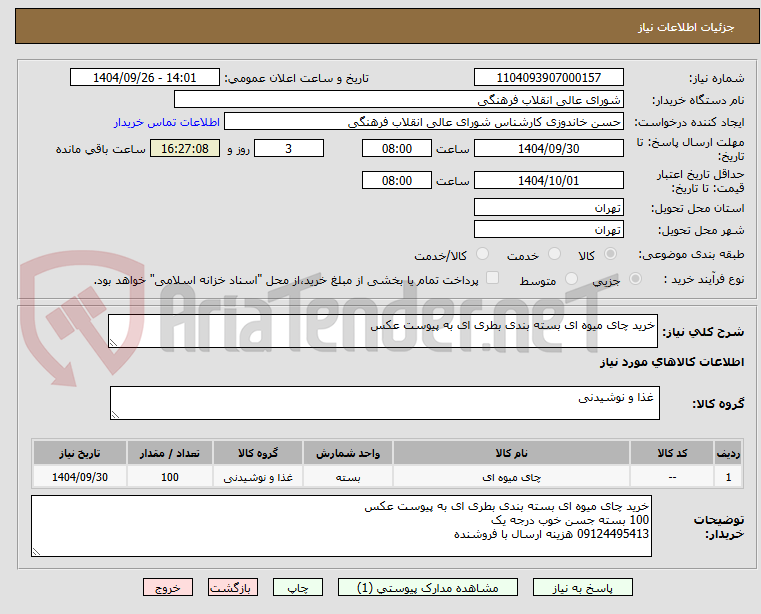Click the resize handle of گروه کالا box
This screenshot has height=614, width=761.
click(x=115, y=415)
